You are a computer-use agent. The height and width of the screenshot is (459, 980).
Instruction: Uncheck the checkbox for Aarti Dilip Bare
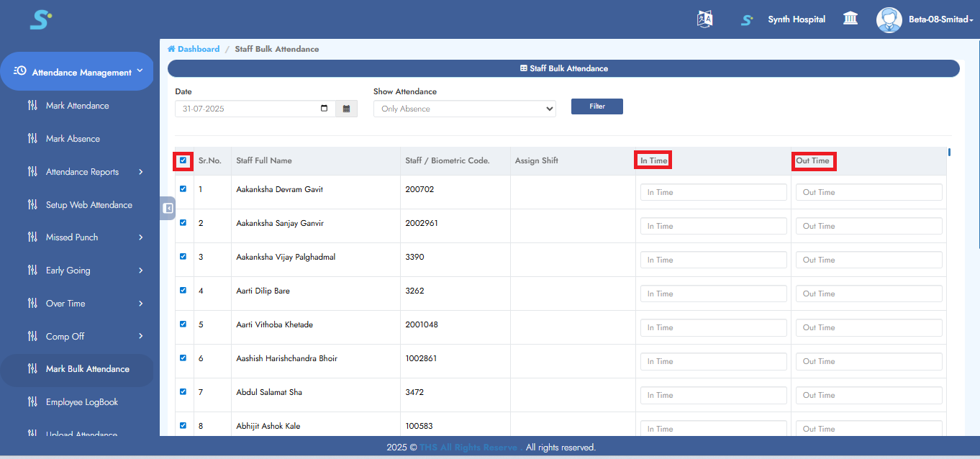183,291
